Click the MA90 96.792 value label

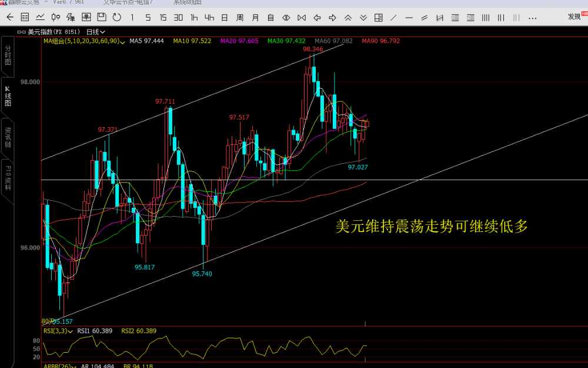click(x=381, y=41)
